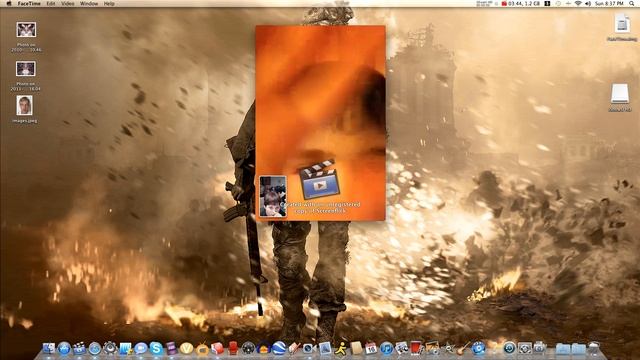Viewport: 640px width, 360px height.
Task: Open Preview from the dock
Action: point(325,348)
